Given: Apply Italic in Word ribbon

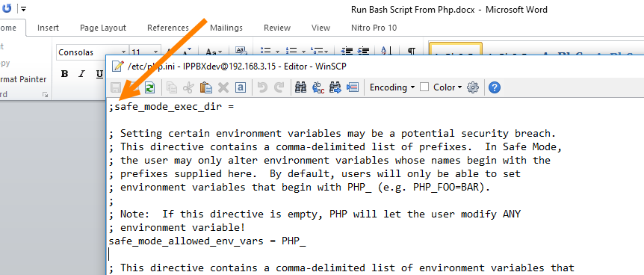Looking at the screenshot, I should (81, 74).
